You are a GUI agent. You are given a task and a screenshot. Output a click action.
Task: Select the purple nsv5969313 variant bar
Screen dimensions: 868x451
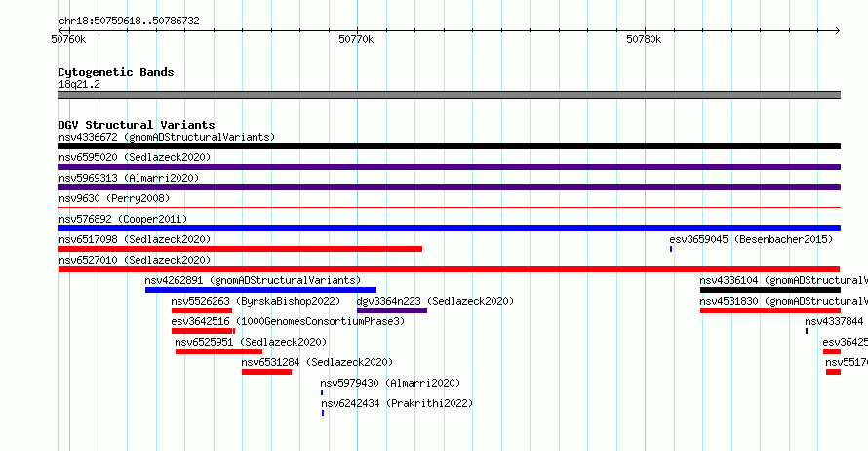pyautogui.click(x=449, y=187)
